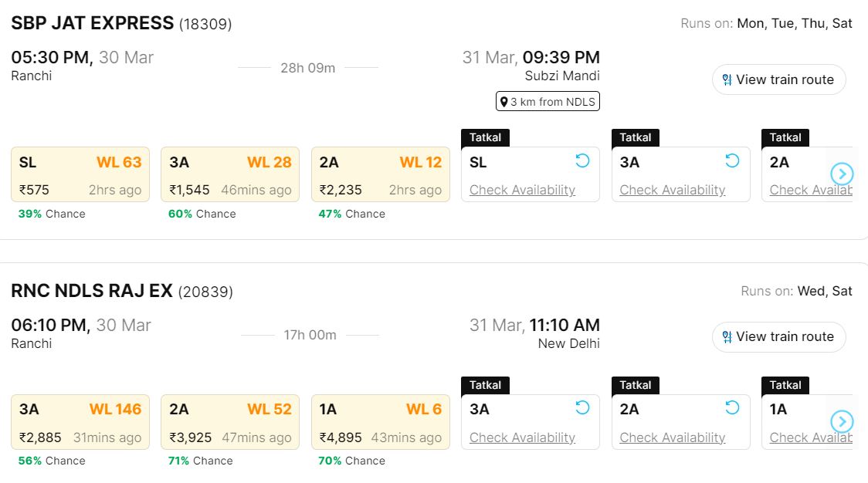Click the SBP JAT EXPRESS train name heading
The image size is (868, 483).
click(x=93, y=23)
